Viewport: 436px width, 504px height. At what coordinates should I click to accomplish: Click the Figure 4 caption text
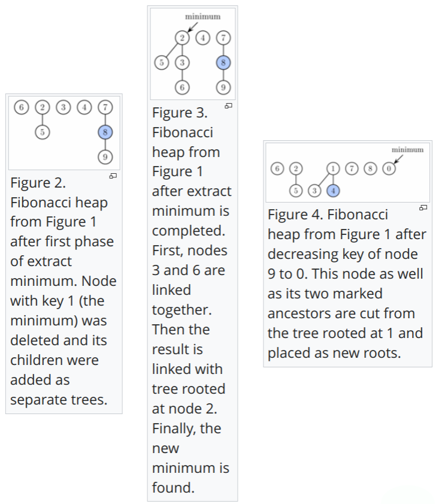coord(346,283)
